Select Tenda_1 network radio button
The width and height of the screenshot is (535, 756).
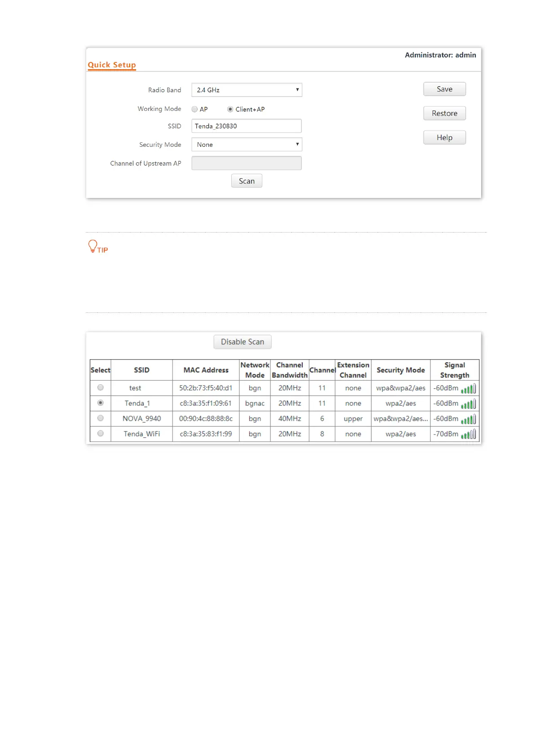101,403
